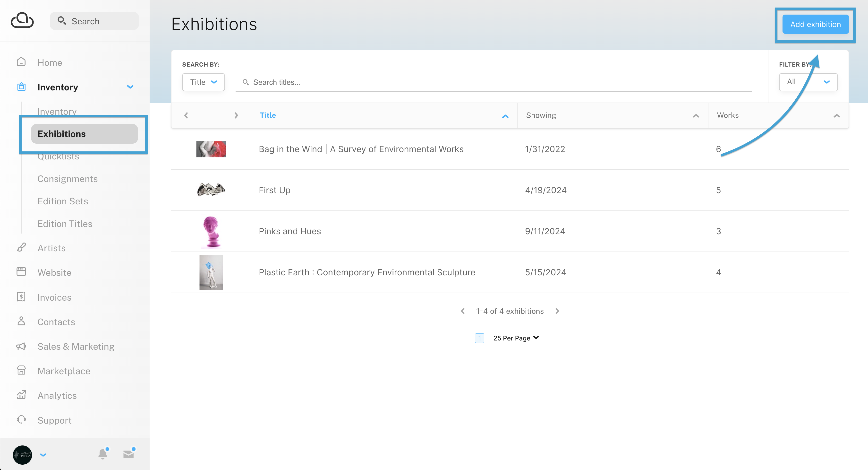Select the Artists icon in the sidebar
The width and height of the screenshot is (868, 470).
point(21,247)
